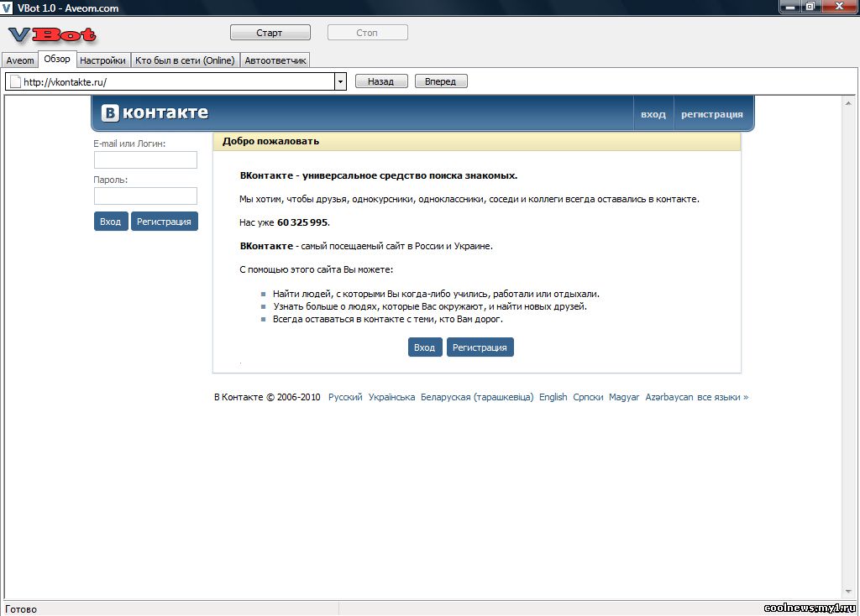Click the VBot logo image

tap(53, 35)
